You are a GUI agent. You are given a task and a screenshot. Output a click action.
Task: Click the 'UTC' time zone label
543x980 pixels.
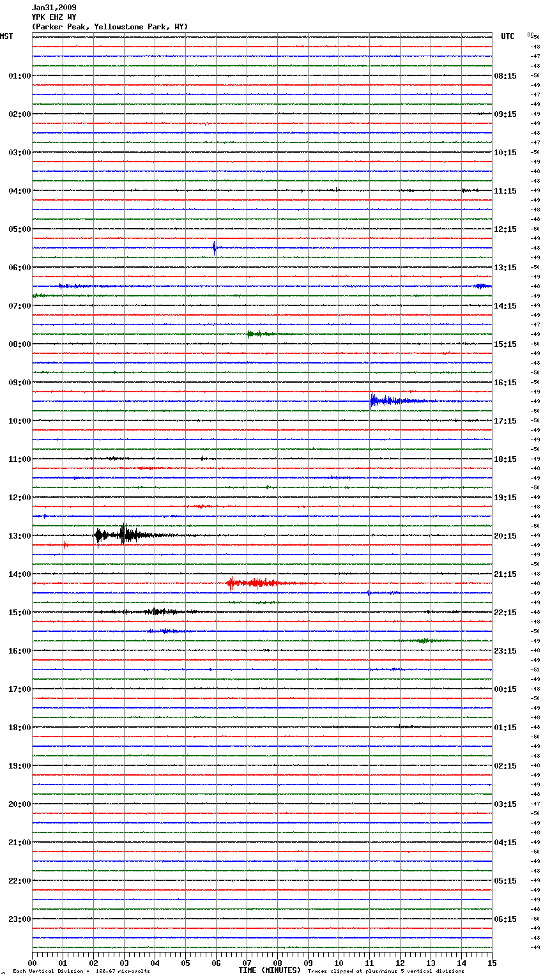[x=508, y=36]
